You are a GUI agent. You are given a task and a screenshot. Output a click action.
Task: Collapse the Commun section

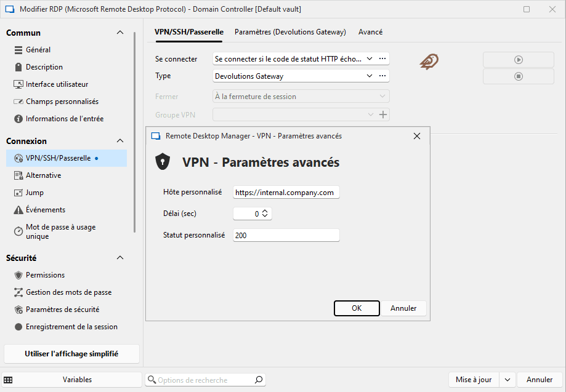pos(120,33)
